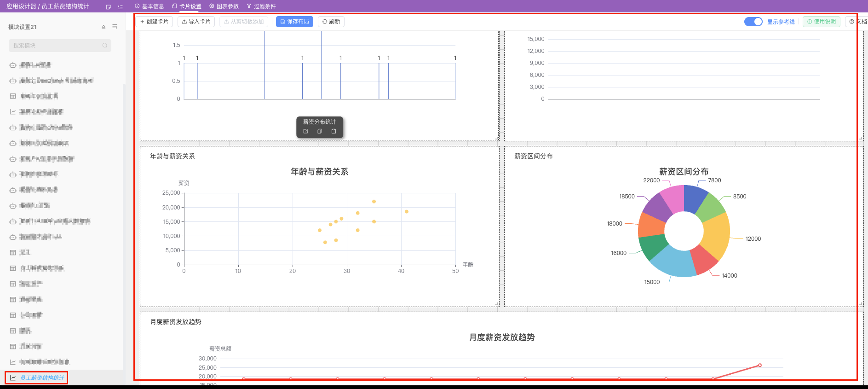Click the purple 18500 donut slice
868x389 pixels.
point(657,208)
